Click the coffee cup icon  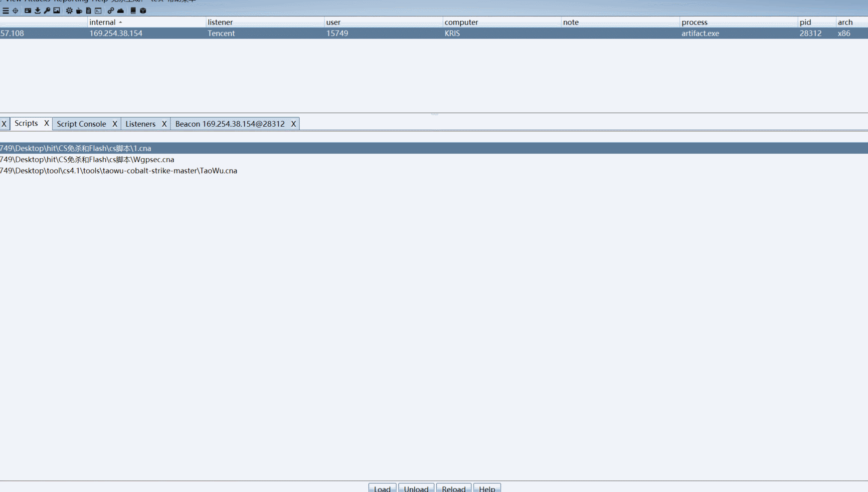(79, 10)
